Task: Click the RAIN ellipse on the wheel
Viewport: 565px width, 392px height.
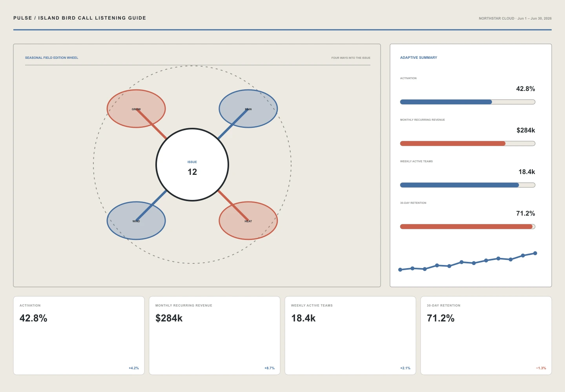Action: click(x=248, y=109)
